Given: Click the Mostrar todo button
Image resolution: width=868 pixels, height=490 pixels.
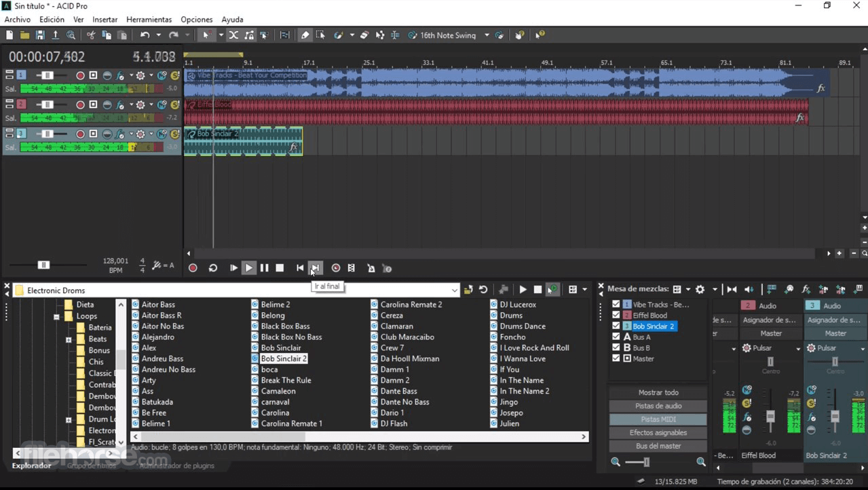Looking at the screenshot, I should [x=658, y=392].
